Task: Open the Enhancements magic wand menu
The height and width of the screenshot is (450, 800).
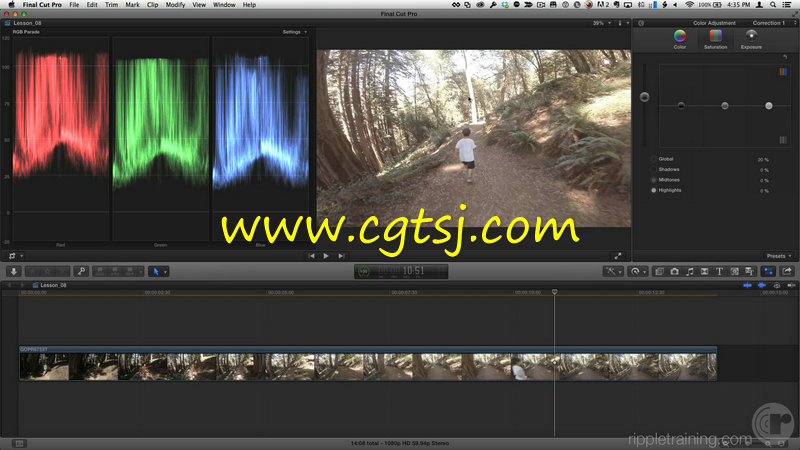Action: pyautogui.click(x=612, y=271)
